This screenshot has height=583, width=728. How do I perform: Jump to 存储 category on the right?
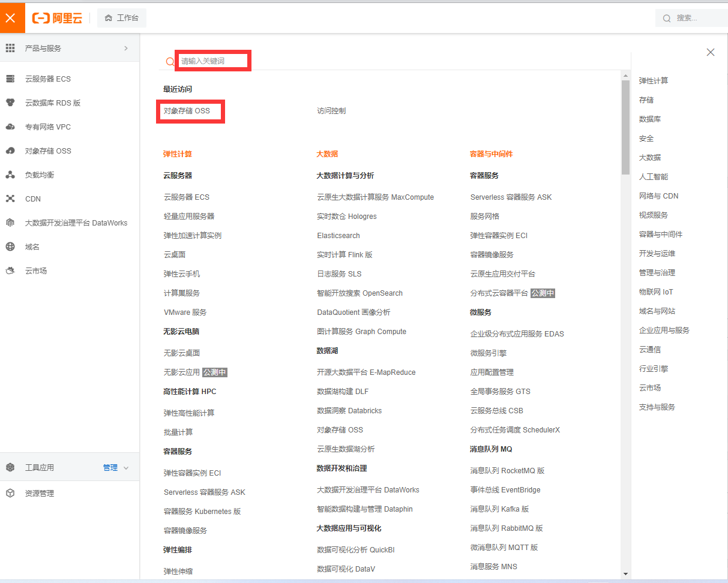click(646, 100)
